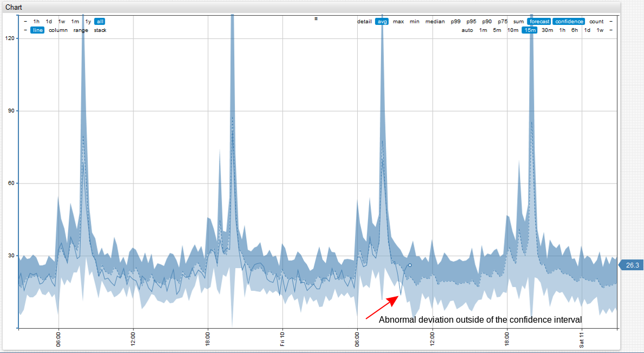Set aggregation period to 30m
Viewport: 644px width, 353px height.
click(548, 30)
